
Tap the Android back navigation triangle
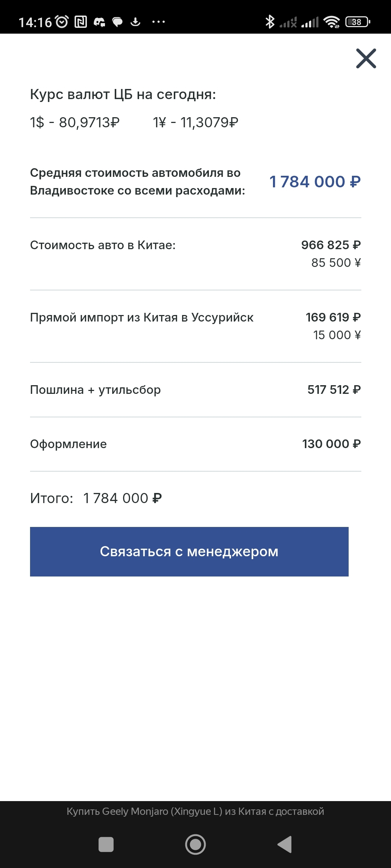(x=285, y=844)
